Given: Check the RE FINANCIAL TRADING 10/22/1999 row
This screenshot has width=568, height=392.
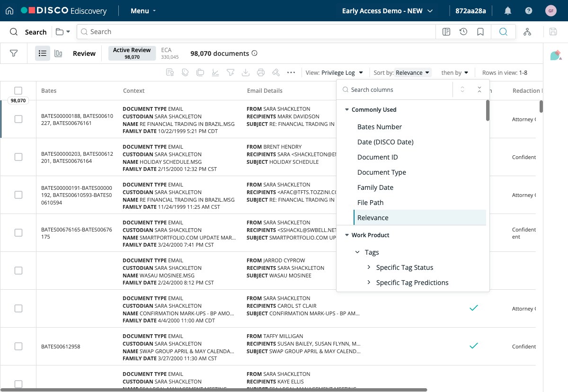Looking at the screenshot, I should pos(18,119).
